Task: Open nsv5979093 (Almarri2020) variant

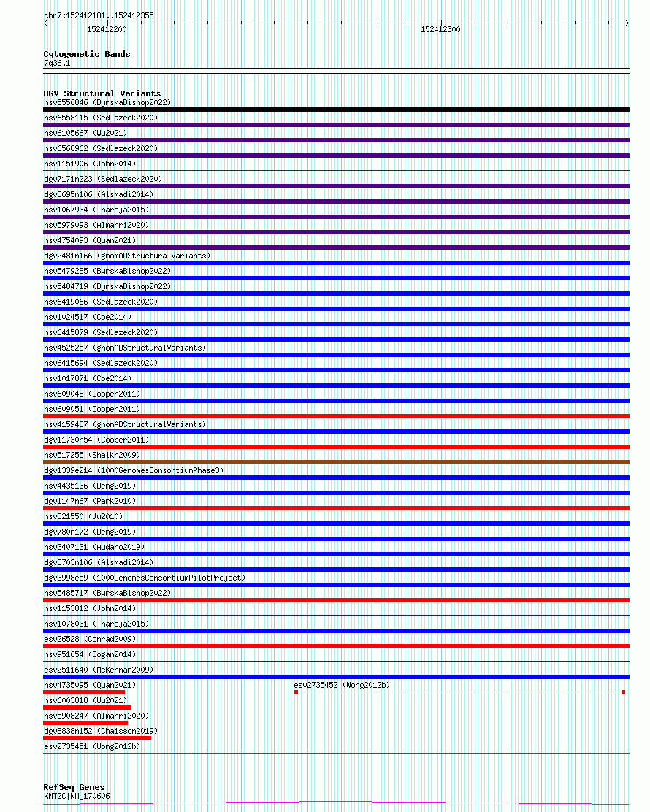Action: pyautogui.click(x=96, y=225)
